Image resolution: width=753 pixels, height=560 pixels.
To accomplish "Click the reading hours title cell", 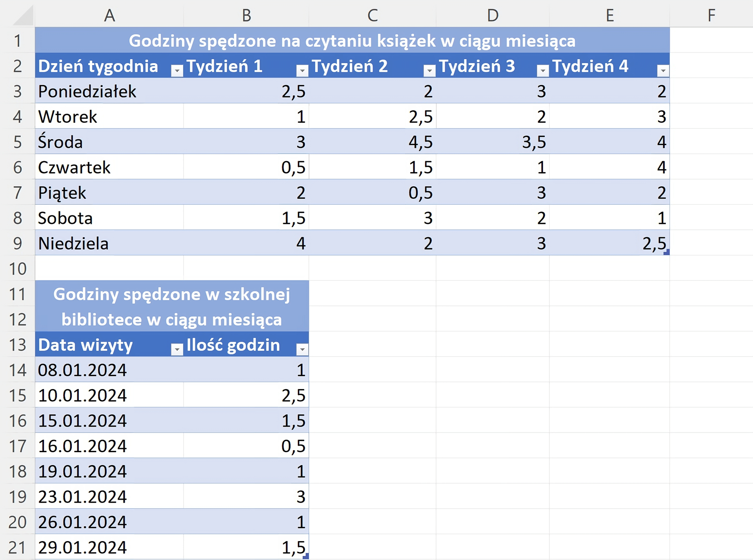I will click(352, 41).
